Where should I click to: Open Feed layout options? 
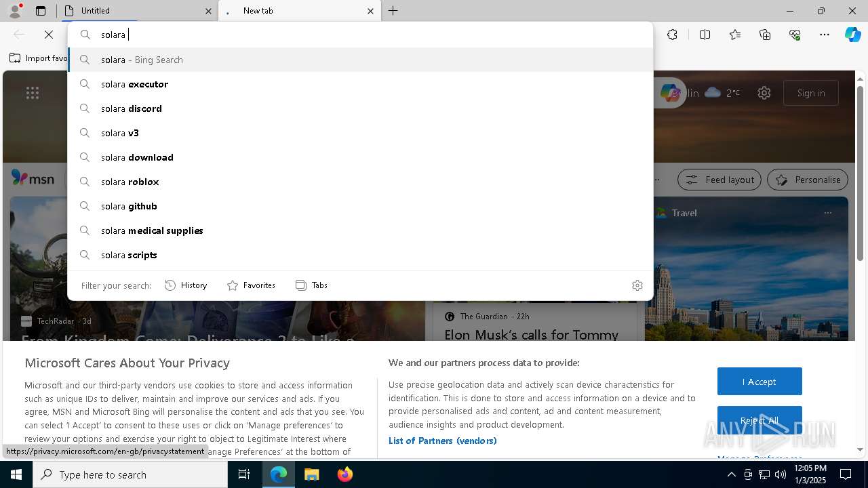pos(719,180)
